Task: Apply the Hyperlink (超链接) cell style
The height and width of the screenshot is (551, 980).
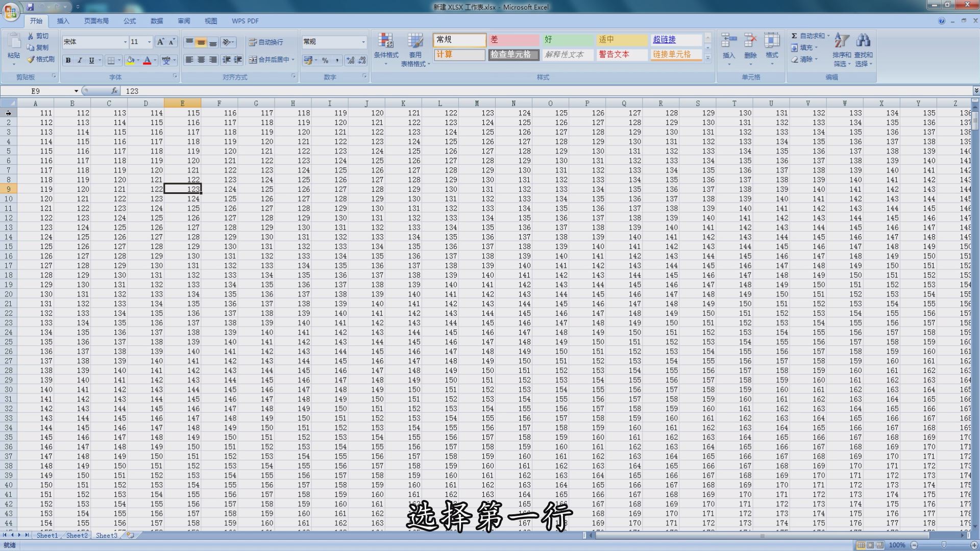Action: click(x=675, y=39)
